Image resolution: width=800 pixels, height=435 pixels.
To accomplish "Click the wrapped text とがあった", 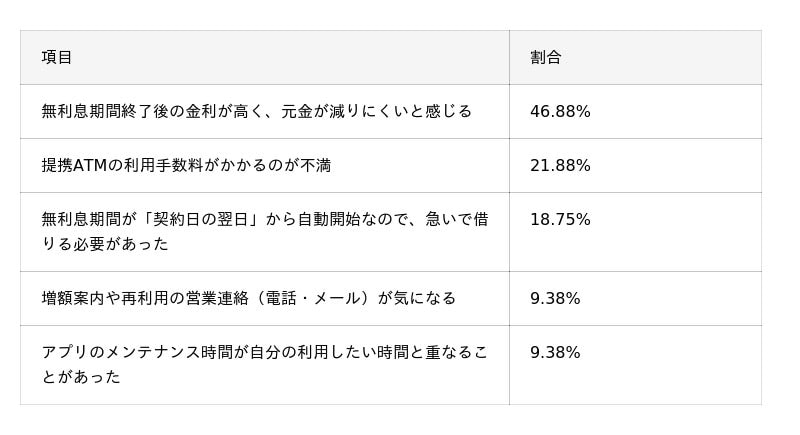I will 81,377.
